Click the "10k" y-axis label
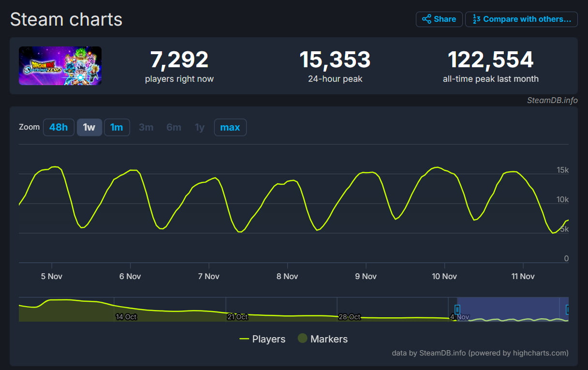The width and height of the screenshot is (588, 370). click(563, 200)
